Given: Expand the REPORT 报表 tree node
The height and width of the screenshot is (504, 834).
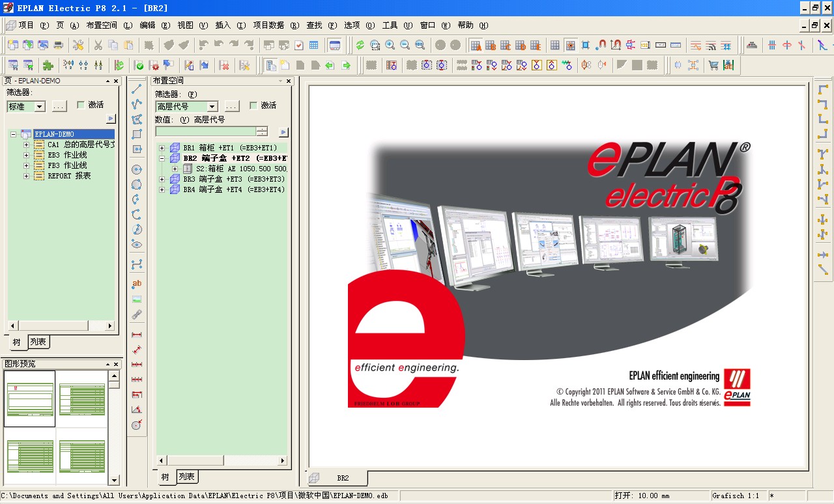Looking at the screenshot, I should coord(26,176).
